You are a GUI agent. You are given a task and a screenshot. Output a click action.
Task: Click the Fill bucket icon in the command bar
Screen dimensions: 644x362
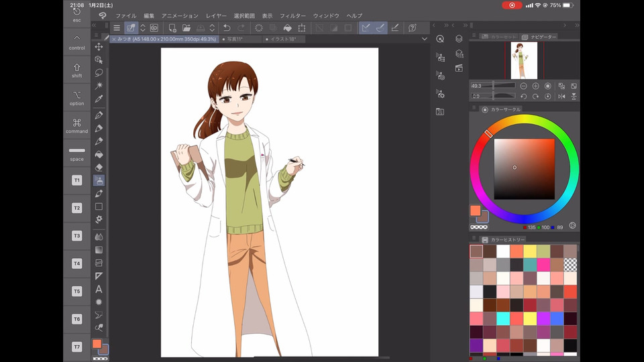coord(287,27)
